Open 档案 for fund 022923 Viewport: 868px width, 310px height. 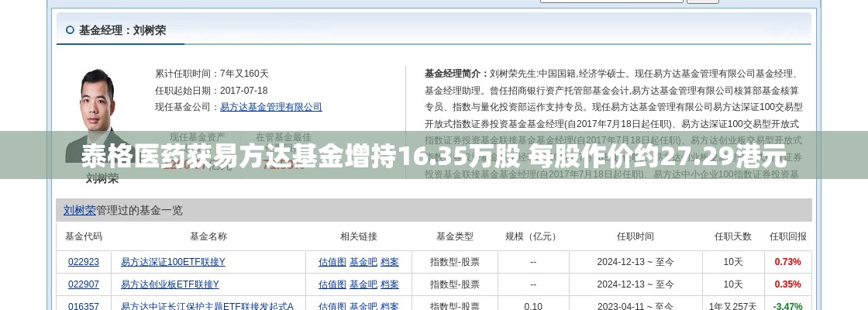point(390,262)
